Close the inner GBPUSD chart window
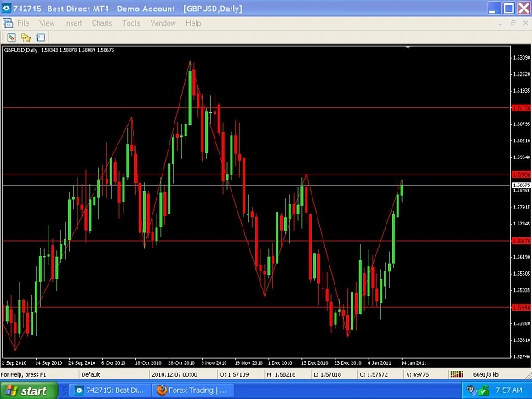 pos(525,23)
